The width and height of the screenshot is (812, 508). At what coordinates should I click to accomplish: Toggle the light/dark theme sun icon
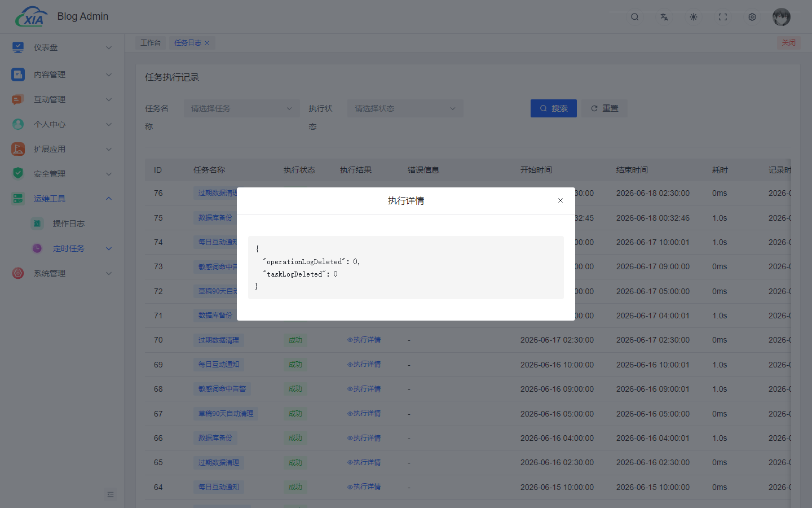[x=694, y=17]
